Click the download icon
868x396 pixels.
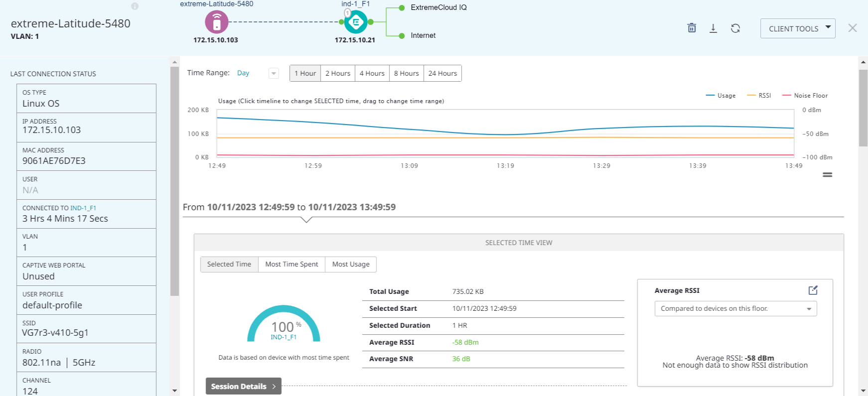(x=713, y=28)
